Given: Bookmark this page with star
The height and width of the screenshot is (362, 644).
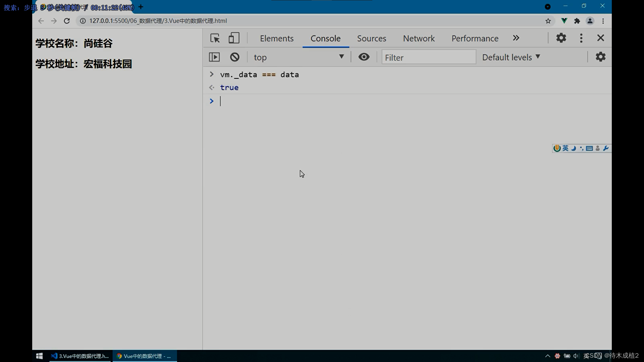Looking at the screenshot, I should coord(548,21).
